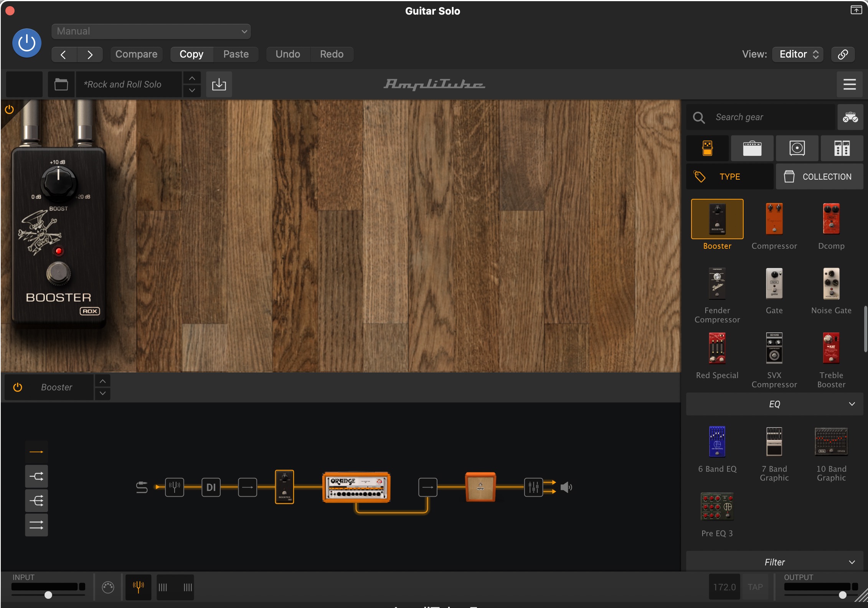Click the Search gear field
The image size is (868, 608).
click(761, 117)
